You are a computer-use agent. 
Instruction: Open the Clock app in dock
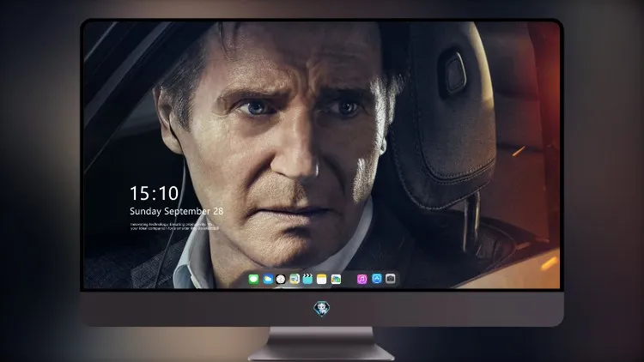tap(281, 279)
